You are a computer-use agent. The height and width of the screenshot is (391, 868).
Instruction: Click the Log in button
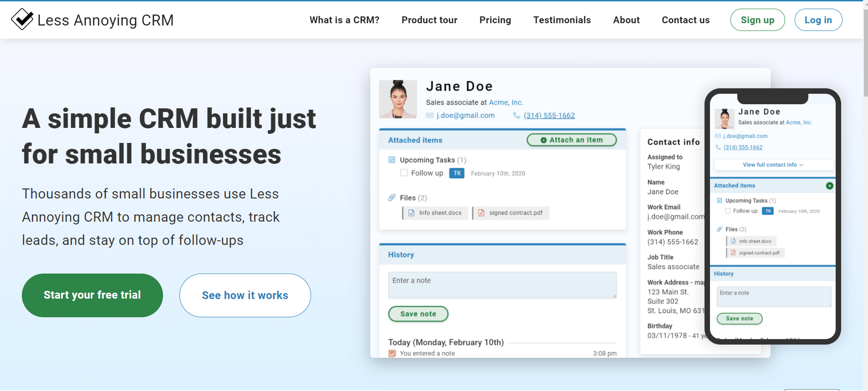click(x=818, y=20)
